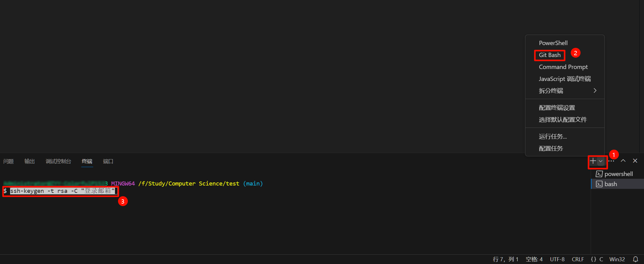
Task: Expand the 拆分终端 submenu
Action: coord(565,91)
